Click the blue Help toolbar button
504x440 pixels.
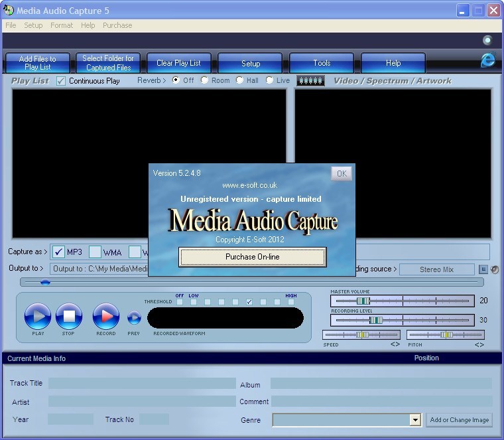tap(393, 63)
